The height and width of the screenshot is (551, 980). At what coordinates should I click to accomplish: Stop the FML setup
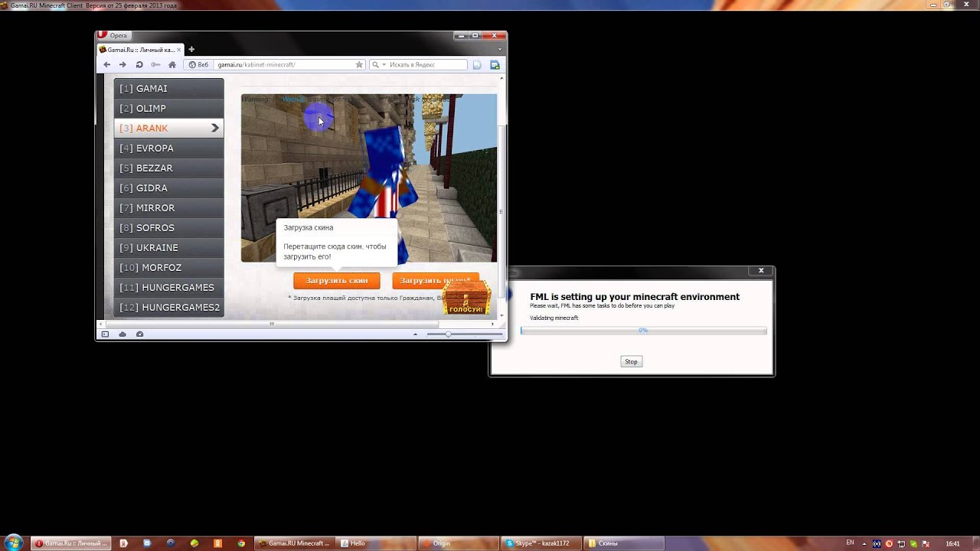631,361
